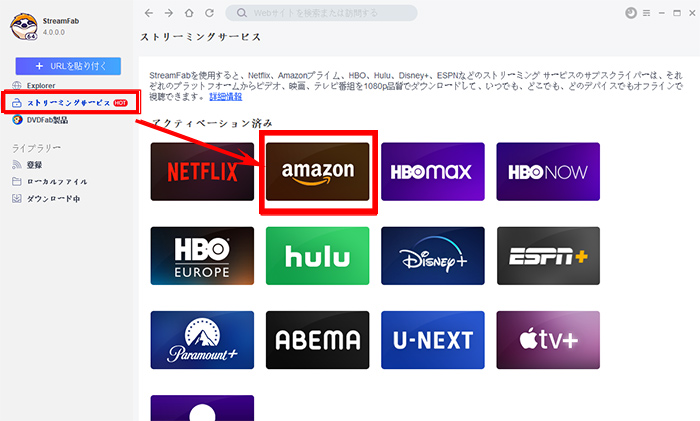Go back with the left arrow
The image size is (700, 421).
click(149, 13)
